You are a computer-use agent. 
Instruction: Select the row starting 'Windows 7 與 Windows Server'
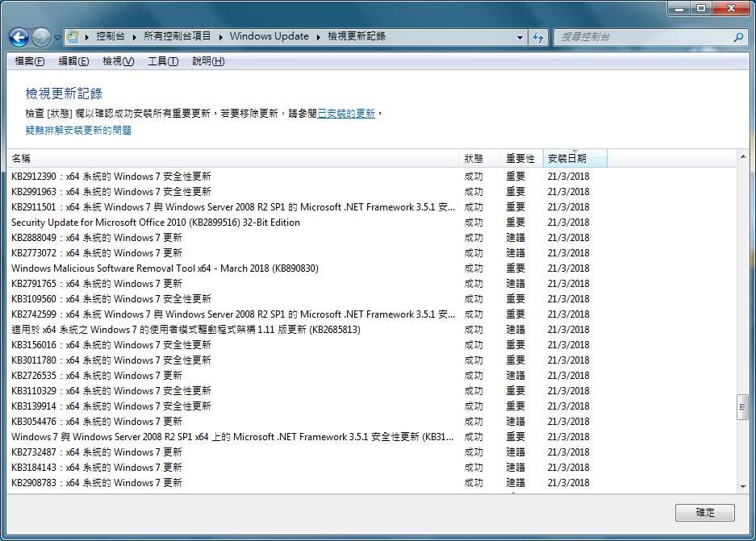[371, 437]
